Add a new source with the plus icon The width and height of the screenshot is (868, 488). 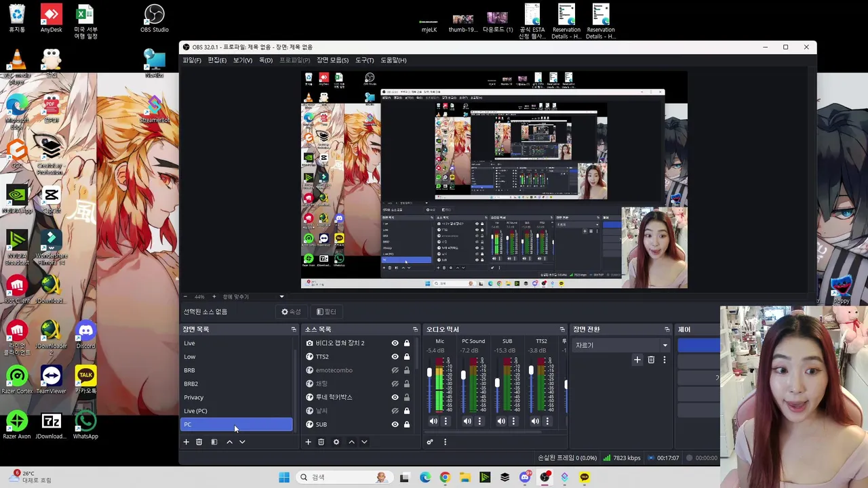[308, 442]
